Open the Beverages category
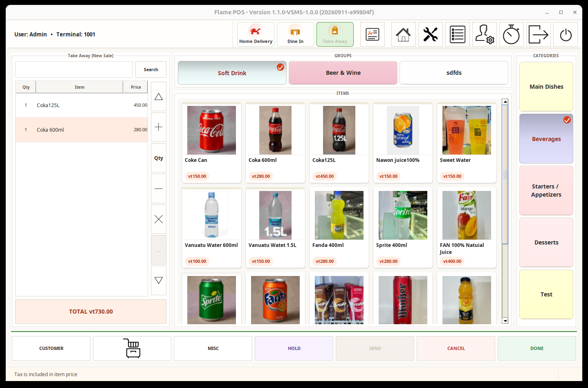 click(546, 139)
